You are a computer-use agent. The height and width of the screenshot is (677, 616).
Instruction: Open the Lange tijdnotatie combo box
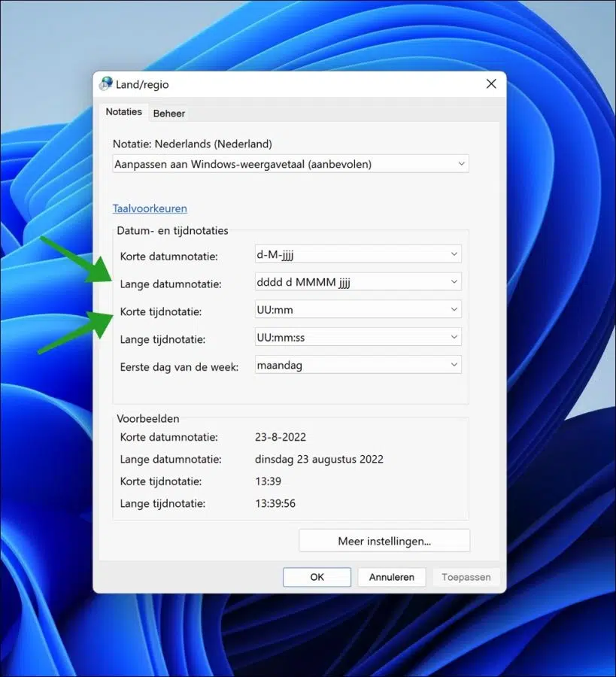(x=358, y=337)
